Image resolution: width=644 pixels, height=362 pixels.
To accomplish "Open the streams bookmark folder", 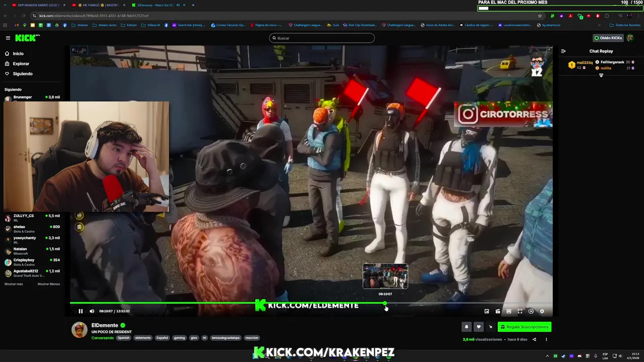I will coord(79,25).
